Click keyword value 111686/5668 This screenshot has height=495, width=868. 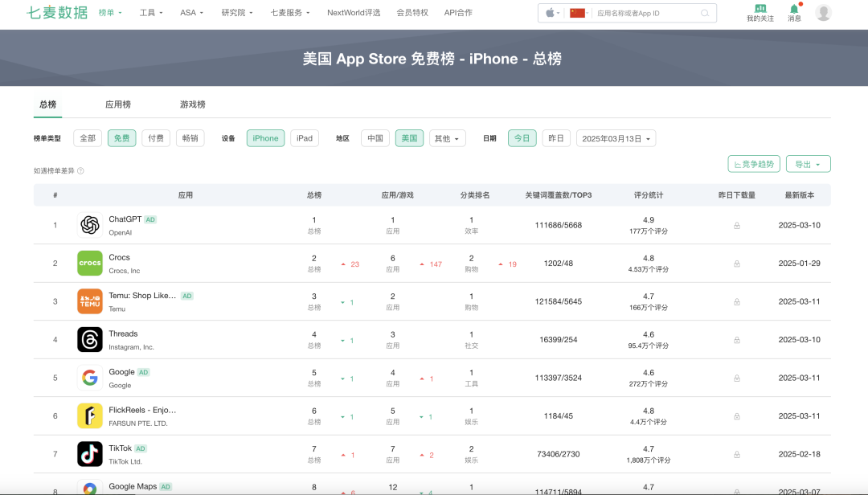[559, 225]
